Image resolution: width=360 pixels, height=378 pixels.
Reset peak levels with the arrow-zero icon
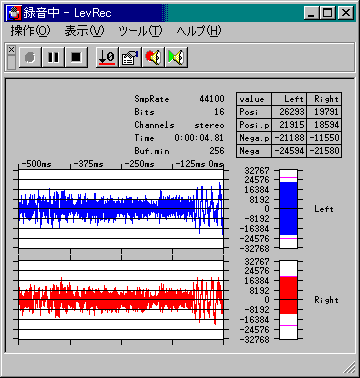107,57
